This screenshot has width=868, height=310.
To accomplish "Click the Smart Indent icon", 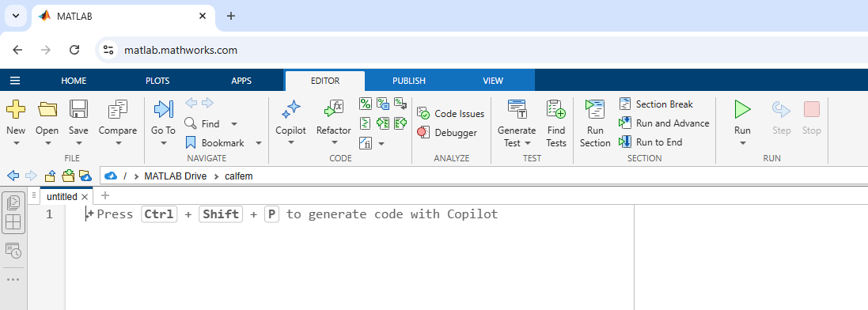I will tap(366, 123).
